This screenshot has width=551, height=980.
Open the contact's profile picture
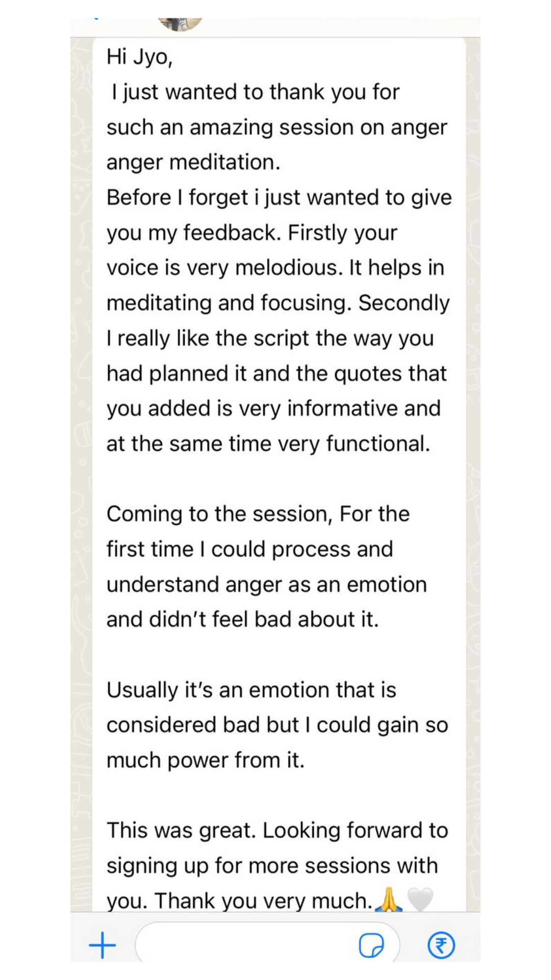pos(180,23)
